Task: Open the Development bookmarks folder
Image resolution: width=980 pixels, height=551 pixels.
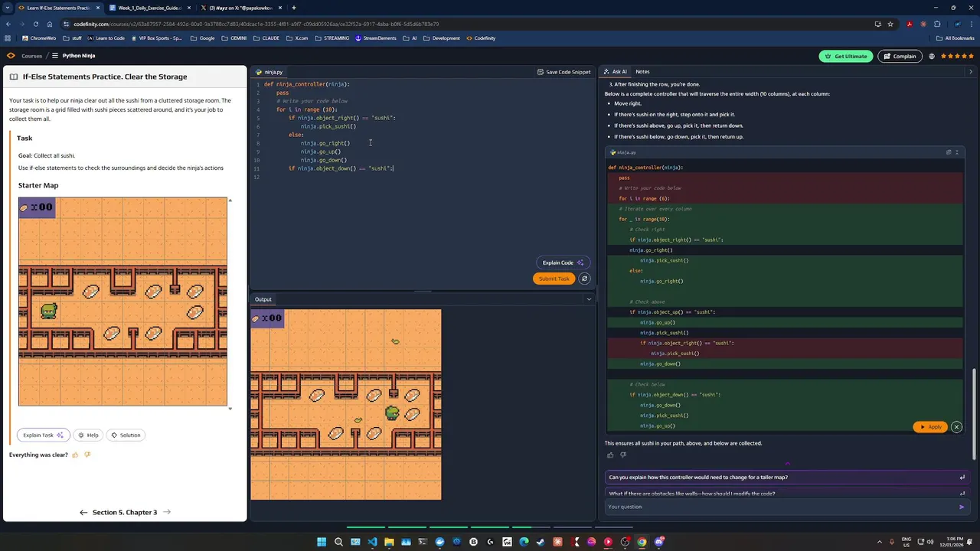Action: pyautogui.click(x=442, y=38)
